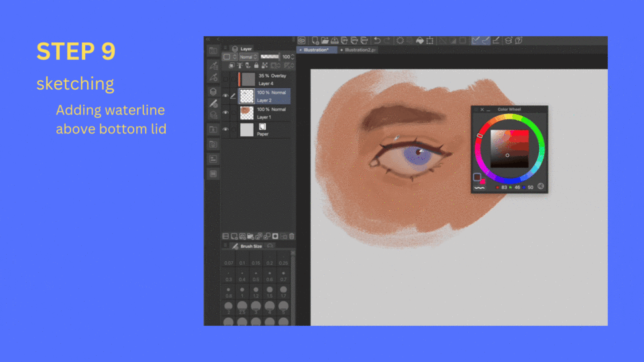Toggle Snap to Grid icon in command bar
644x362 pixels.
pos(496,40)
